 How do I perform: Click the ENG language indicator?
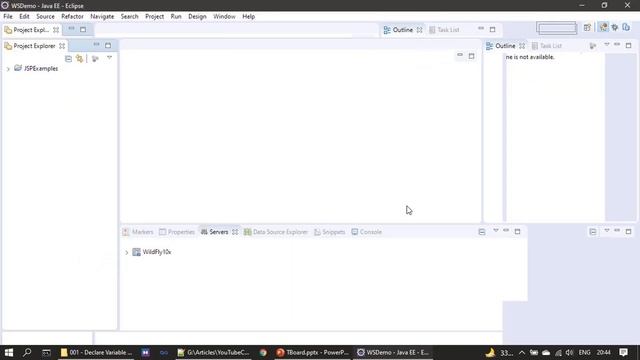click(x=584, y=352)
